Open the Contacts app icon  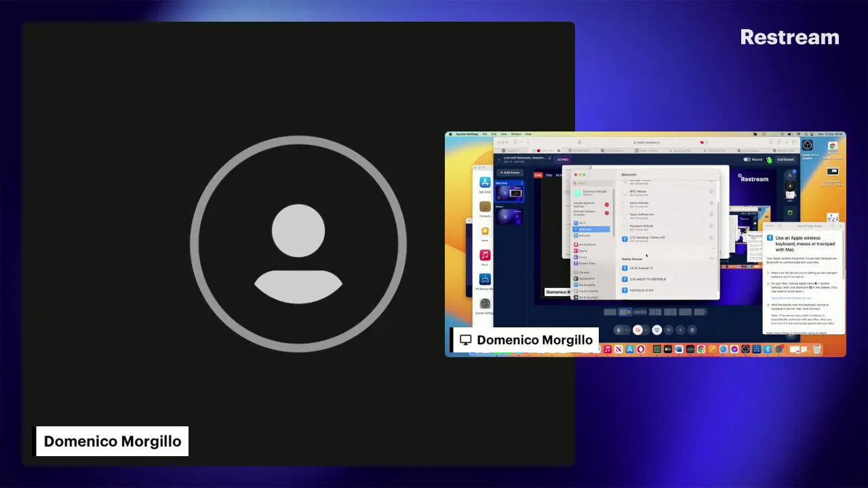[x=485, y=207]
